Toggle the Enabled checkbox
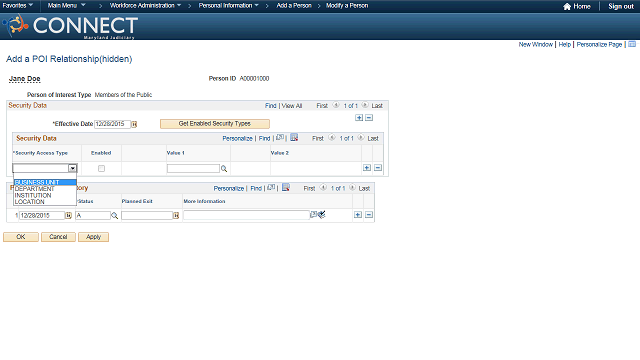640x360 pixels. [101, 169]
